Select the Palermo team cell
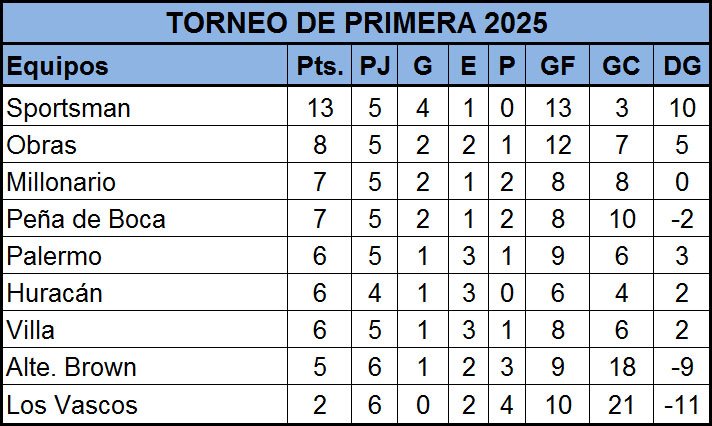712x426 pixels. (x=145, y=256)
